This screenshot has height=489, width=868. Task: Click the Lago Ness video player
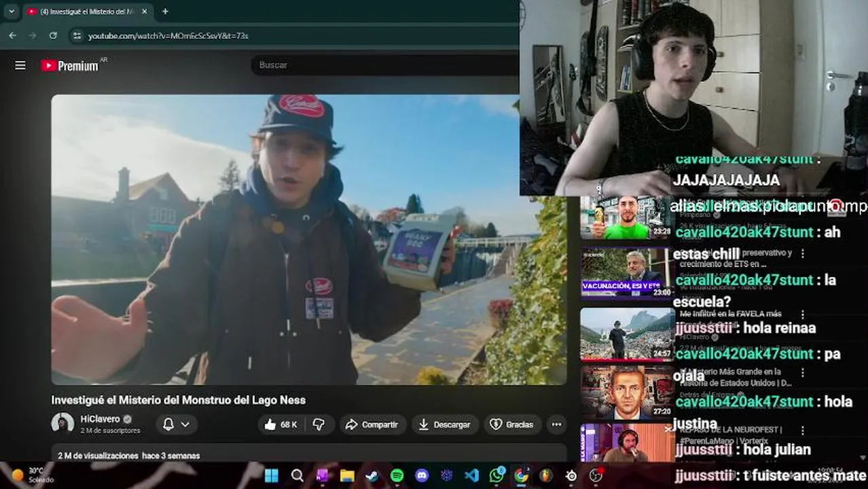click(309, 240)
